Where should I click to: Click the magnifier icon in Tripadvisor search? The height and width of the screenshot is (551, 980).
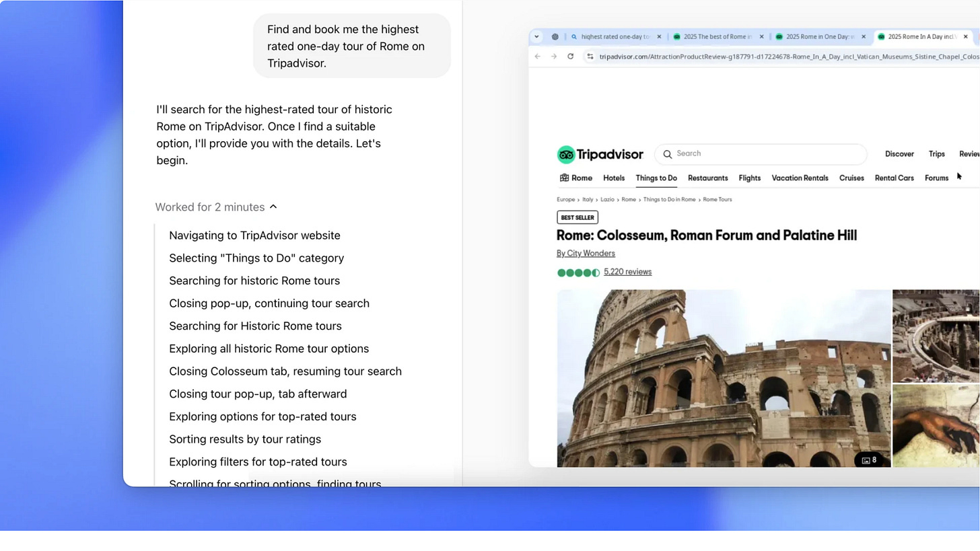(668, 154)
